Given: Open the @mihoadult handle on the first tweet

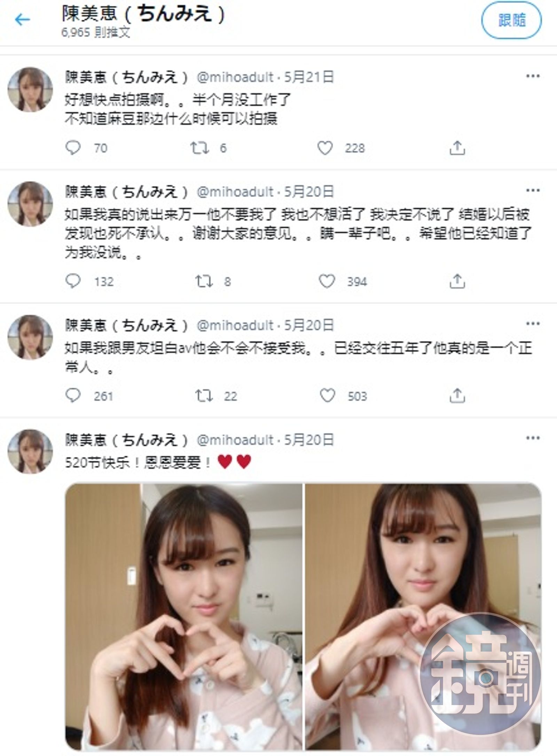Looking at the screenshot, I should point(235,77).
